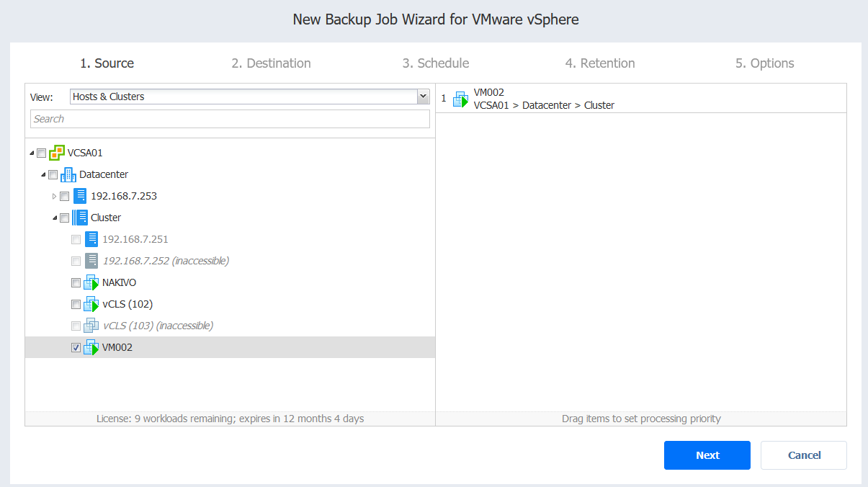868x487 pixels.
Task: Click the "VCSA01 > Datacenter > Cluster" path text
Action: pos(544,105)
